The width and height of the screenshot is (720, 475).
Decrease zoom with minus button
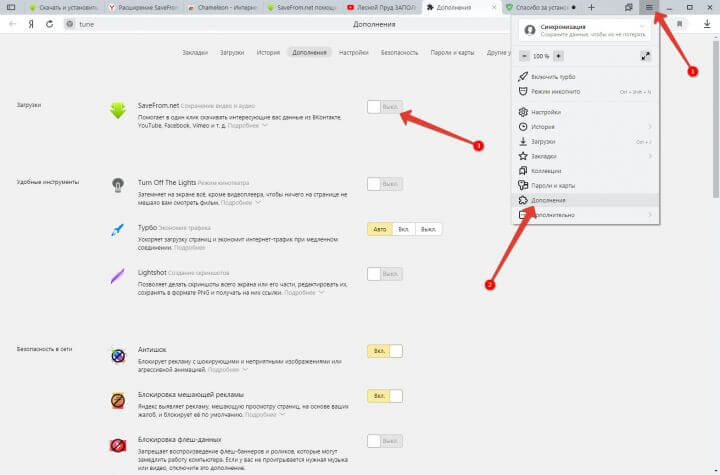524,56
